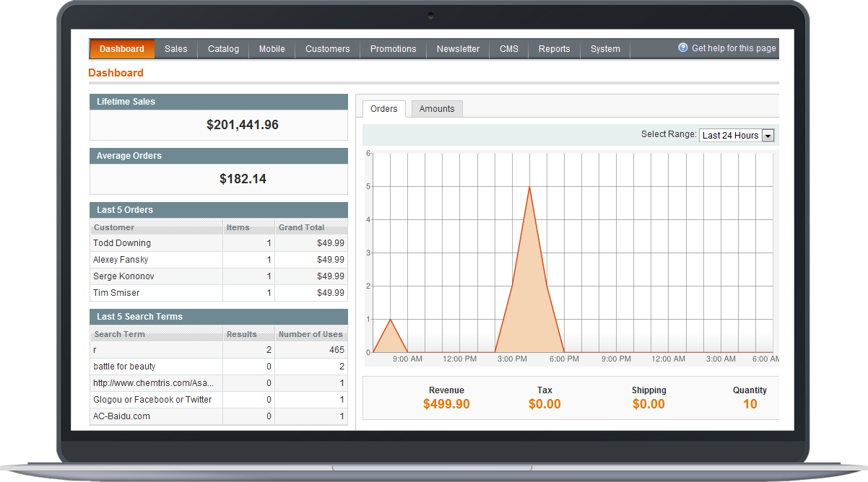Open the Select Range dropdown arrow

coord(768,135)
